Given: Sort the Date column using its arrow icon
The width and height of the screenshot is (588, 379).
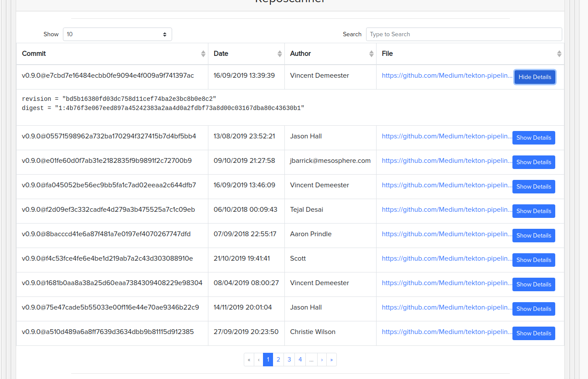Looking at the screenshot, I should coord(279,53).
